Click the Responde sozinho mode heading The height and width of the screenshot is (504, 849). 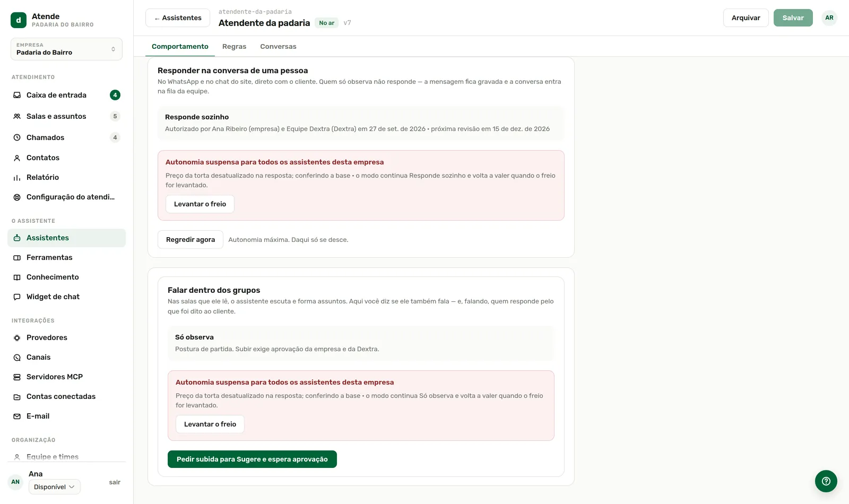pyautogui.click(x=197, y=117)
